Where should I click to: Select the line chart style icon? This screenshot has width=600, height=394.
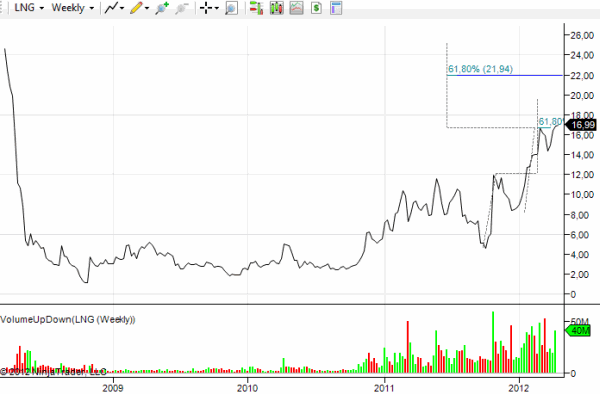coord(111,8)
